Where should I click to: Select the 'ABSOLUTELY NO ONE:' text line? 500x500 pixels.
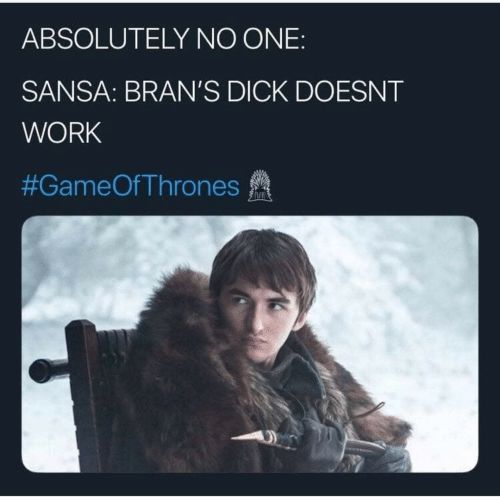pyautogui.click(x=164, y=39)
